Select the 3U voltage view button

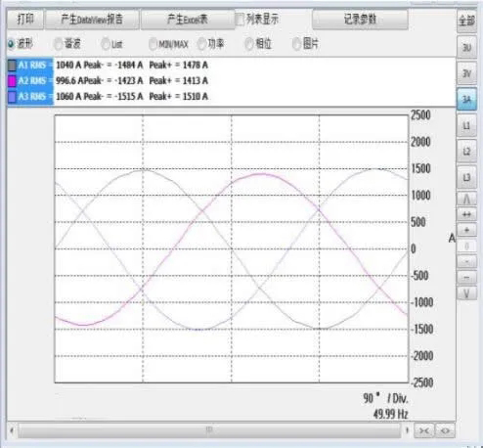point(466,48)
